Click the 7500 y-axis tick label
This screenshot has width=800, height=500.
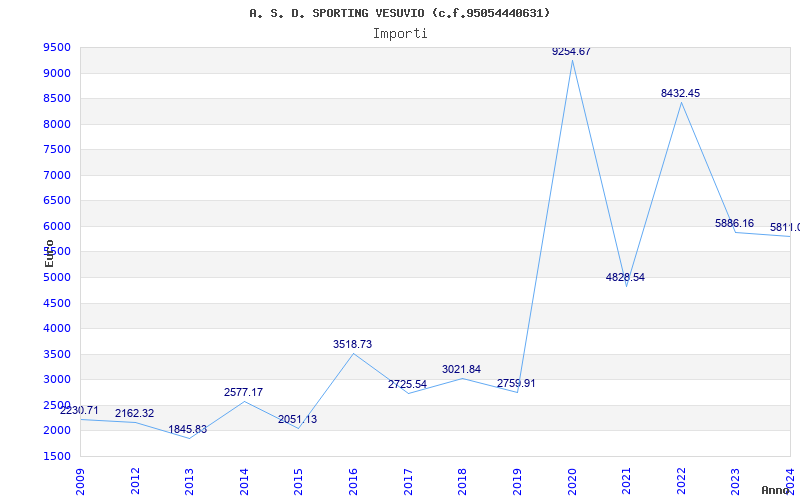(57, 149)
